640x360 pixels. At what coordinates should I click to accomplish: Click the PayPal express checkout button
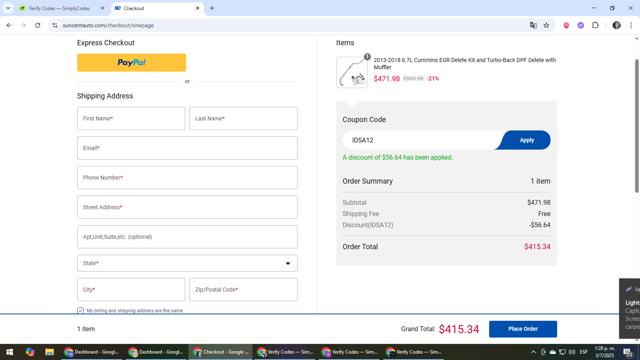click(x=131, y=62)
